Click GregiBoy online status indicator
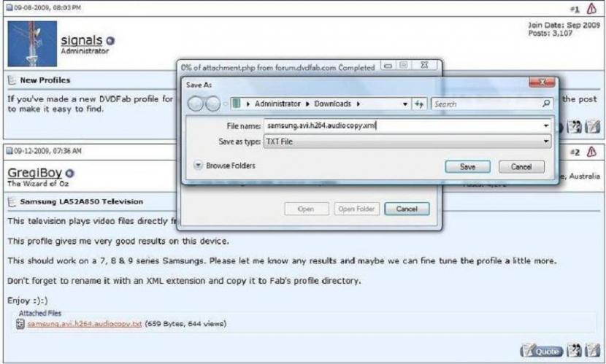The width and height of the screenshot is (606, 364). [x=69, y=174]
